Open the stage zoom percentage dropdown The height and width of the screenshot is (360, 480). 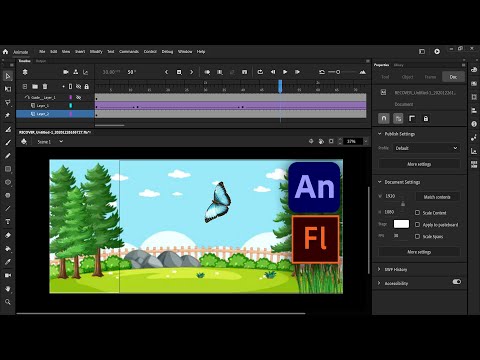366,141
